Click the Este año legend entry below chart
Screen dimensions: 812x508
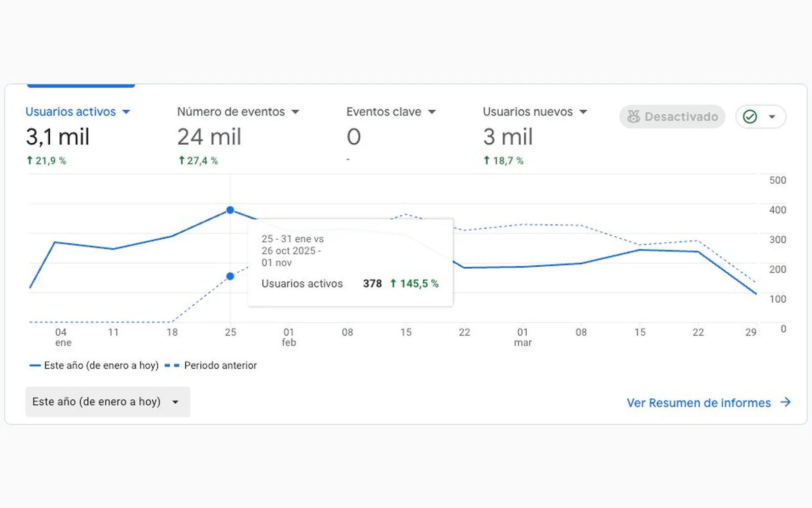(94, 365)
